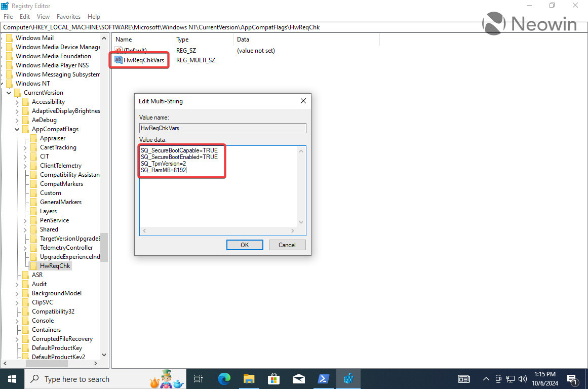Click OK in Edit Multi-String dialog
This screenshot has width=588, height=389.
click(245, 245)
